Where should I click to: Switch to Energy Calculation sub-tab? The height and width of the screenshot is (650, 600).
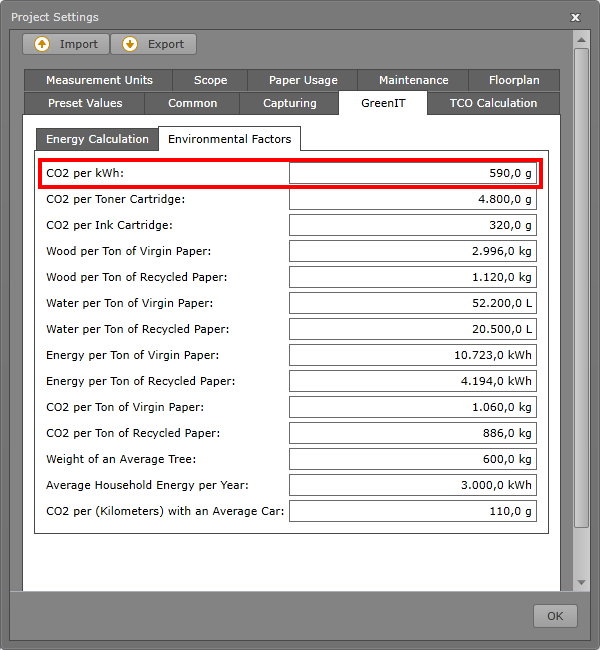pyautogui.click(x=97, y=139)
